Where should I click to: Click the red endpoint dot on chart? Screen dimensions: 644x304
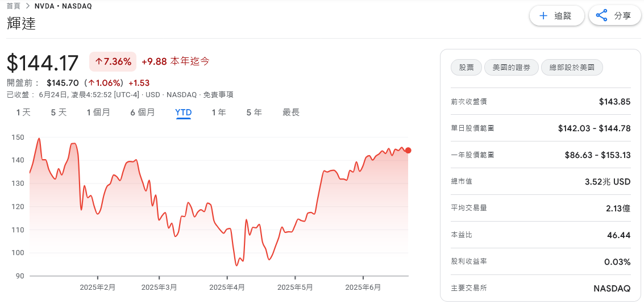pyautogui.click(x=408, y=151)
